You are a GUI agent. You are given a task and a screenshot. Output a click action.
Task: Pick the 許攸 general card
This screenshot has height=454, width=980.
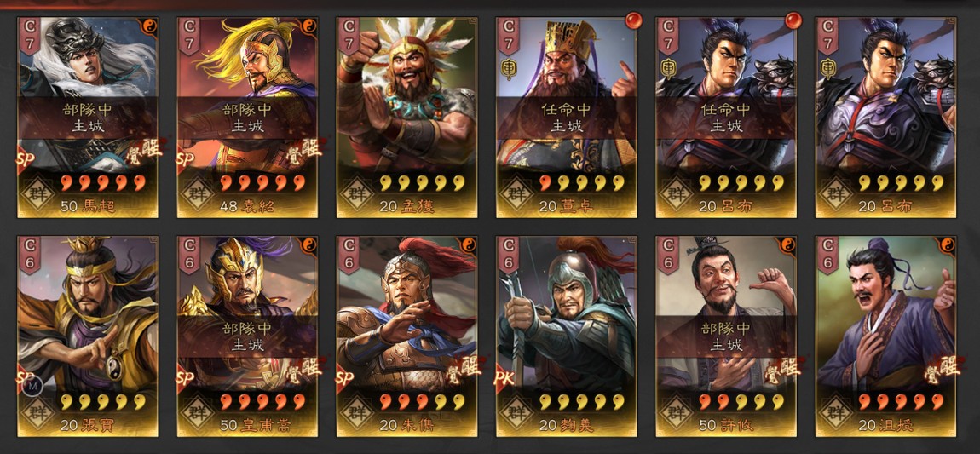click(726, 336)
